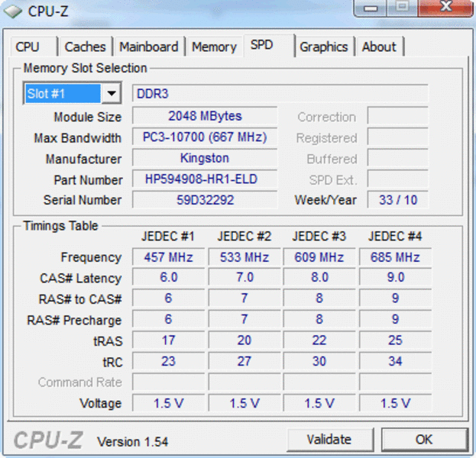The height and width of the screenshot is (458, 476).
Task: Click the Module Size field showing 2048 MBytes
Action: point(204,116)
